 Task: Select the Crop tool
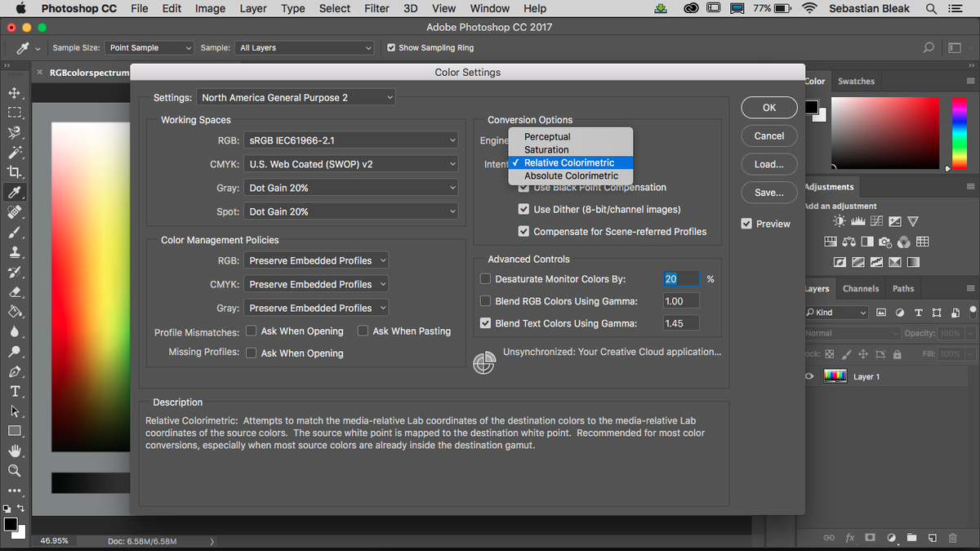[x=16, y=171]
